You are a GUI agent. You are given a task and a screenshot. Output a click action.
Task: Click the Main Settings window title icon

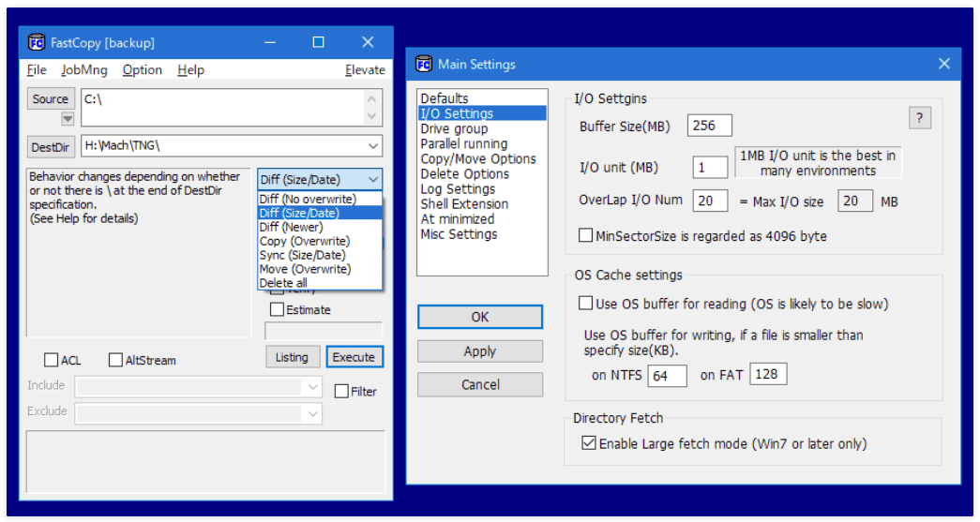point(424,64)
